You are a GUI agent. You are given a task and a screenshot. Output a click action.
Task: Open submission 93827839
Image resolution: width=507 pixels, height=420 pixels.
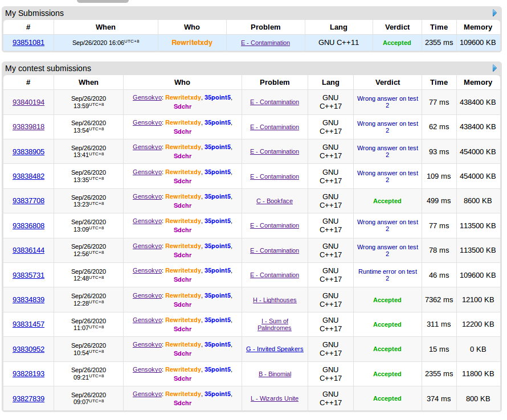[x=28, y=399]
